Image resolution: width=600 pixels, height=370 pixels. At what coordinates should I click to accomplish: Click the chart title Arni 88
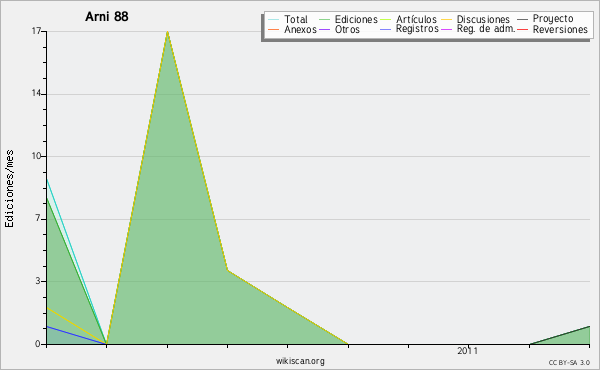tap(107, 17)
